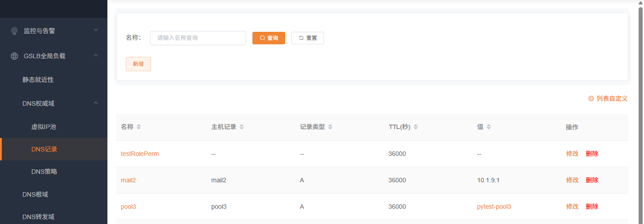Click the monitoring and alerts camera icon
Image resolution: width=644 pixels, height=224 pixels.
tap(14, 31)
